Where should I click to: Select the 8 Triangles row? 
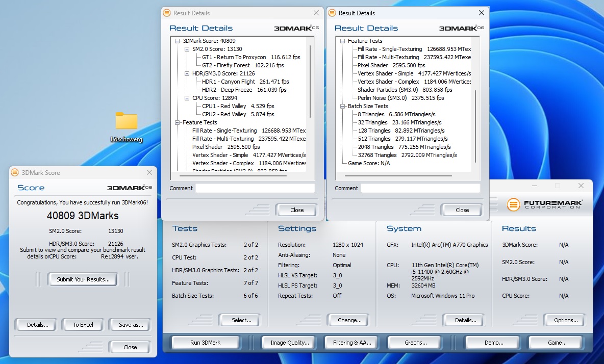click(396, 114)
